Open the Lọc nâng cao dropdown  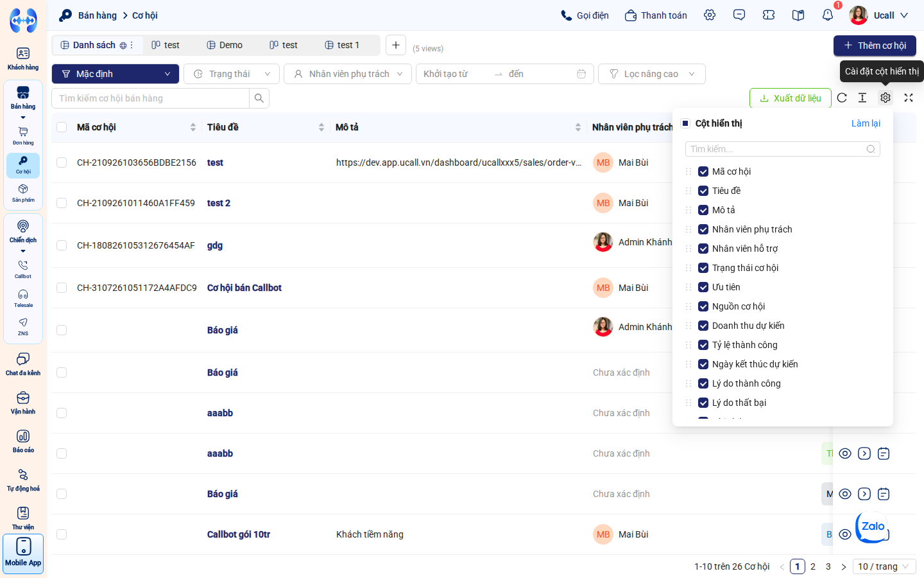(652, 74)
